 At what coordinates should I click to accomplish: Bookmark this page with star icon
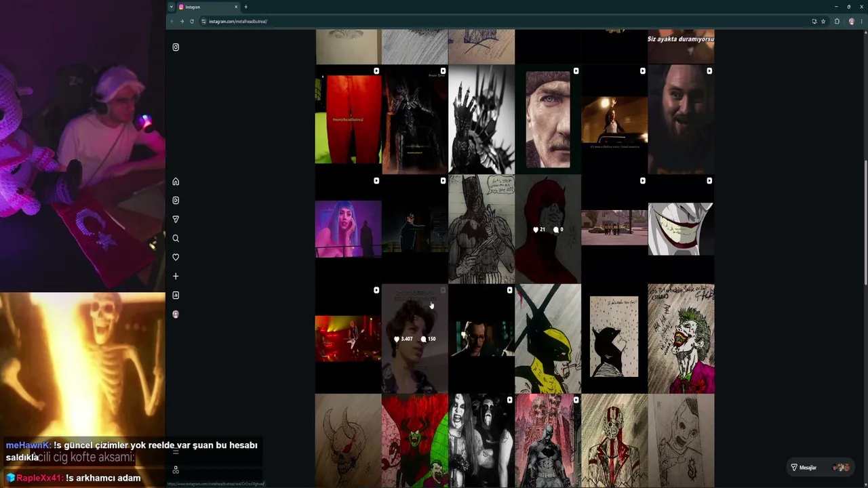coord(823,22)
